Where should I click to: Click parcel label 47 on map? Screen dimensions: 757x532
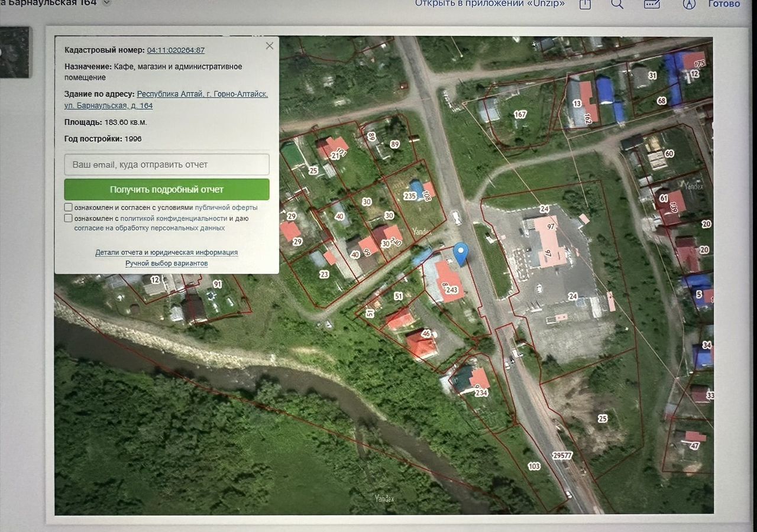694,446
